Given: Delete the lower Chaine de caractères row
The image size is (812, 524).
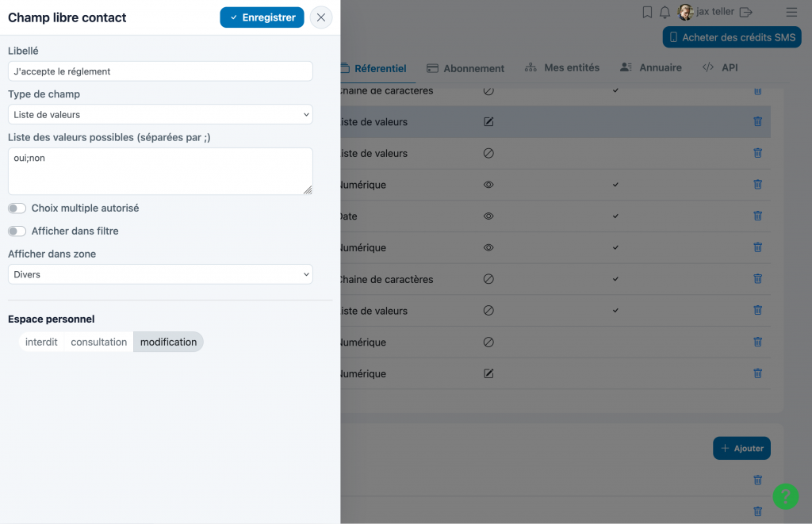Looking at the screenshot, I should (757, 279).
